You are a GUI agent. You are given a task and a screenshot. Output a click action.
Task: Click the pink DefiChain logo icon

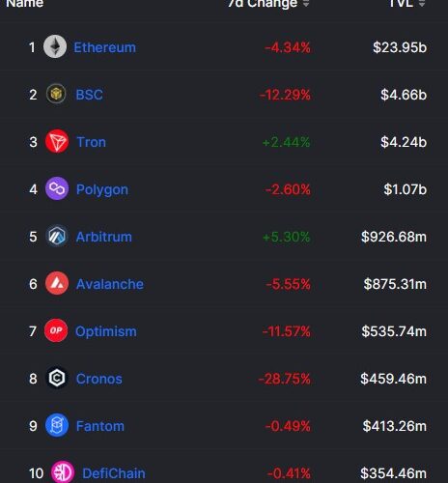click(x=63, y=472)
